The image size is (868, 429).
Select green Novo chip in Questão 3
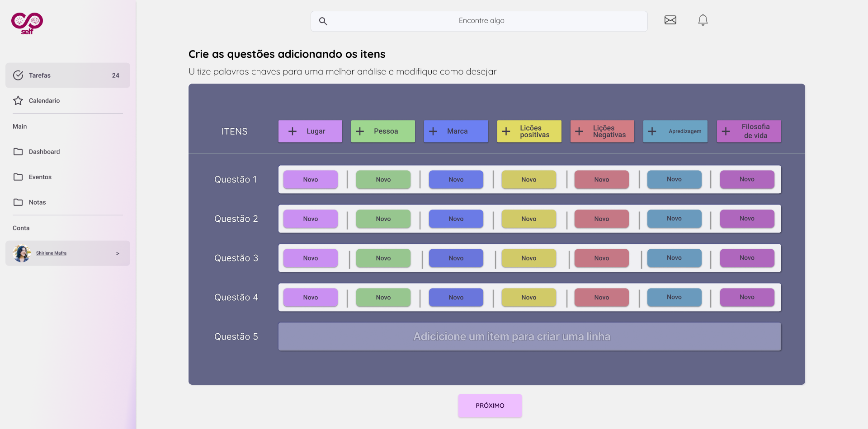click(x=383, y=258)
